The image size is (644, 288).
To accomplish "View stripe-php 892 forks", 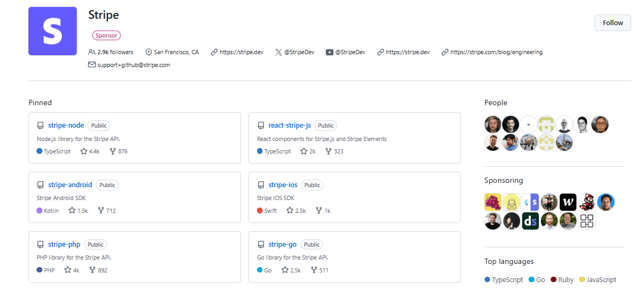I will pyautogui.click(x=98, y=270).
